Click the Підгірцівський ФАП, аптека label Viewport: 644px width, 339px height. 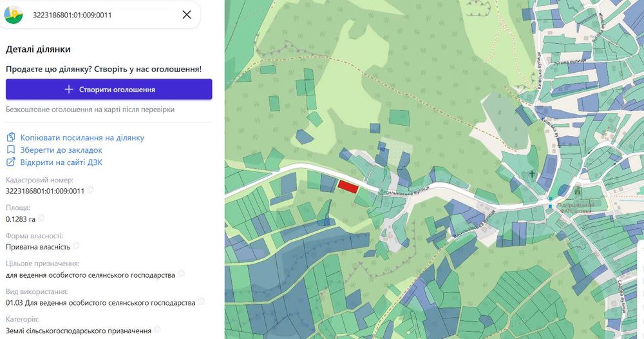coord(575,208)
